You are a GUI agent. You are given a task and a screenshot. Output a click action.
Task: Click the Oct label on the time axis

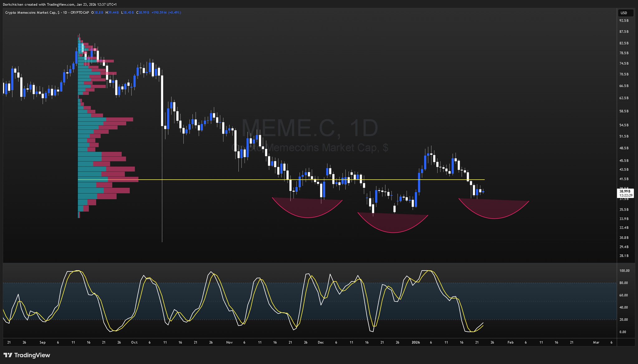click(x=134, y=343)
